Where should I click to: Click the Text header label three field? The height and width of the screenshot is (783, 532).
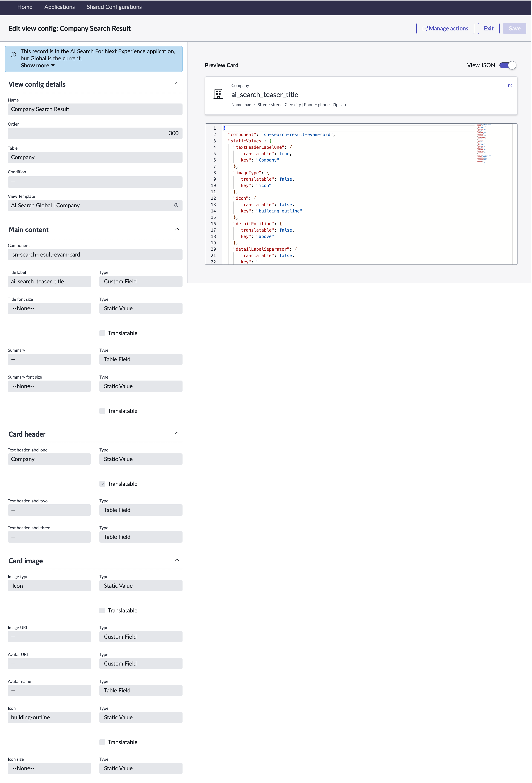click(x=49, y=537)
